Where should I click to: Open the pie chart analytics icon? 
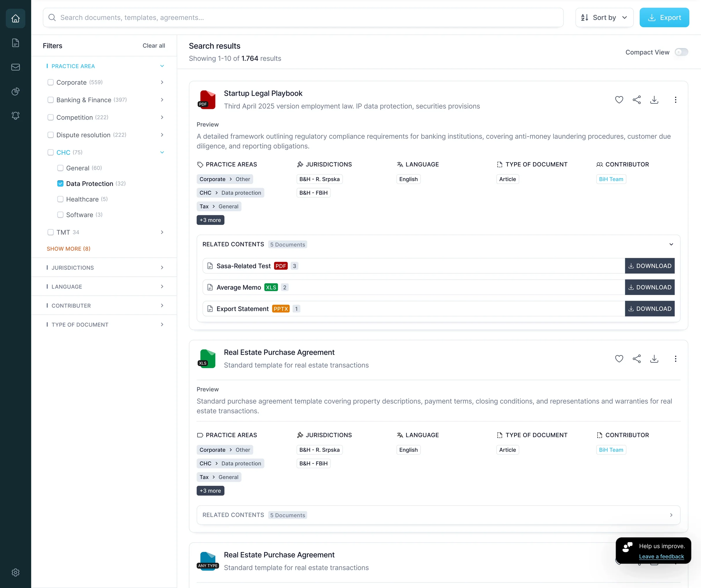(15, 91)
